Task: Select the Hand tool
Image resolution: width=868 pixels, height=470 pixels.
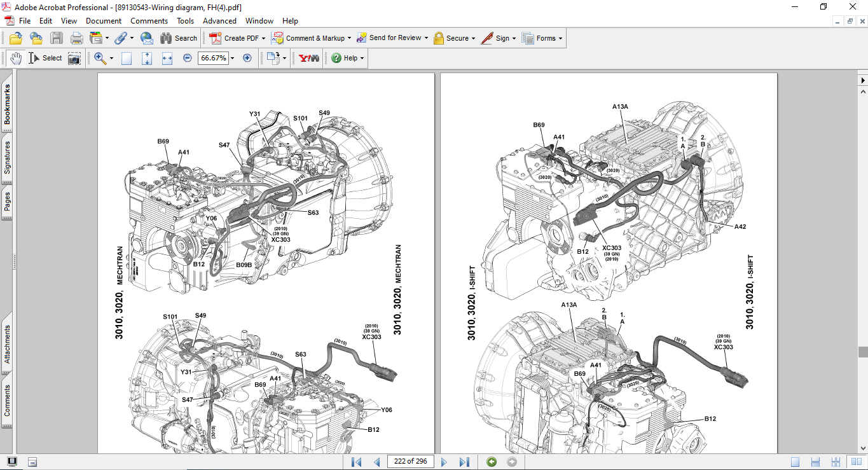Action: [15, 58]
